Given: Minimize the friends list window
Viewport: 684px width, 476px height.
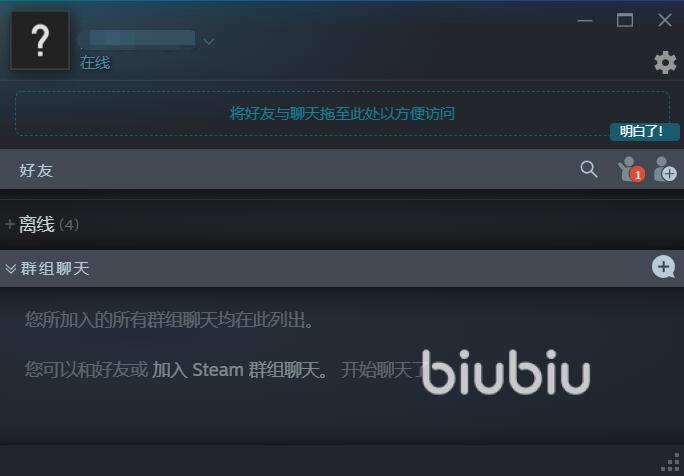Looking at the screenshot, I should pos(585,21).
